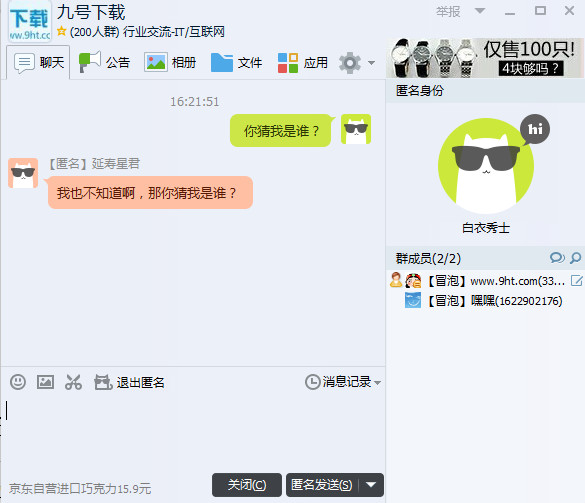Click the group owner badge icon
Image resolution: width=585 pixels, height=503 pixels.
click(396, 280)
